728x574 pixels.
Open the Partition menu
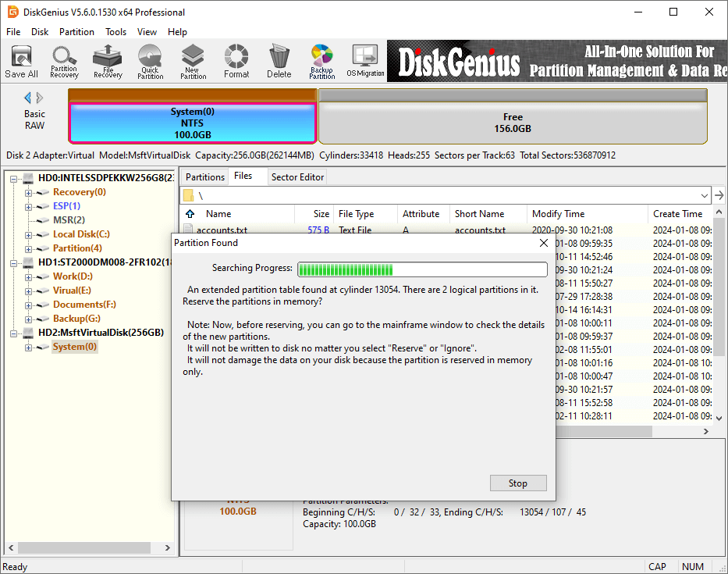click(76, 32)
